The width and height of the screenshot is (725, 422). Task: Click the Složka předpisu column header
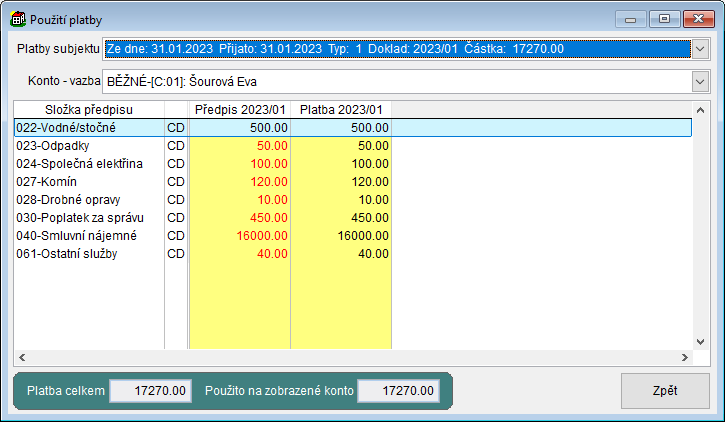[89, 109]
